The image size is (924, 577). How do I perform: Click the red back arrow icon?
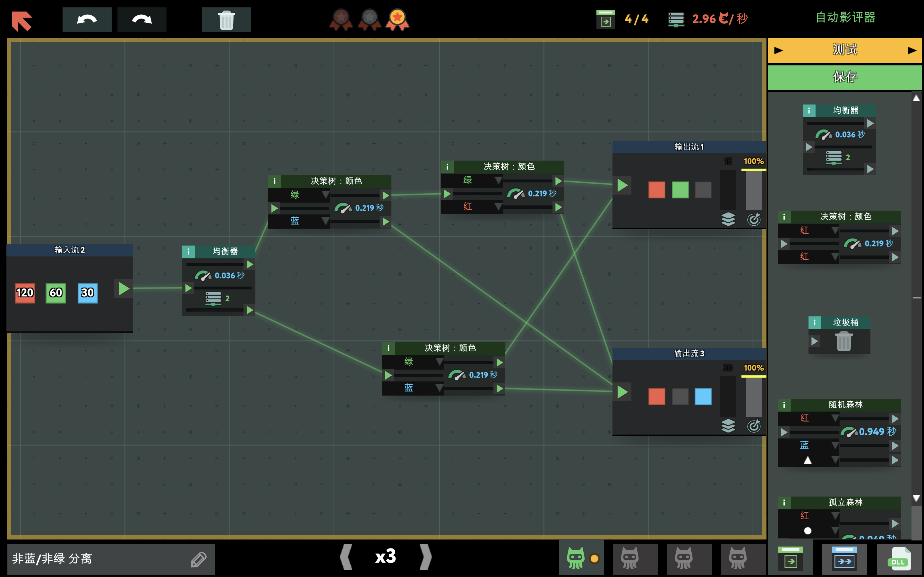coord(22,21)
